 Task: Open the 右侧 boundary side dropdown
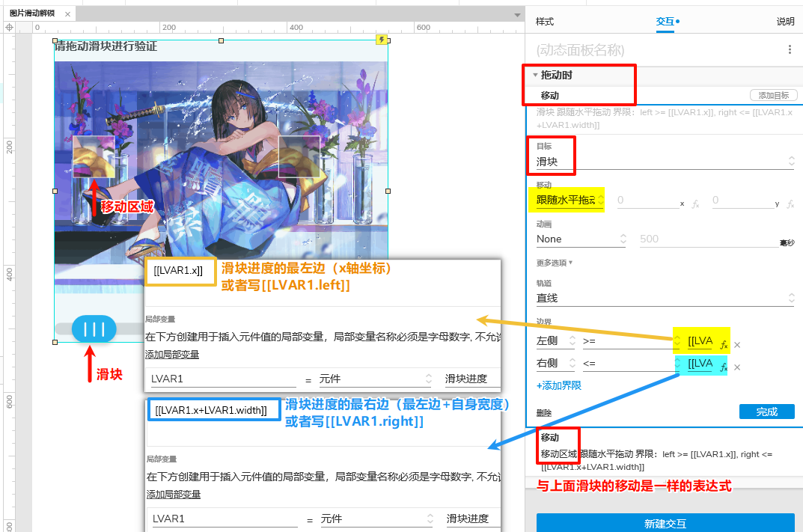555,364
